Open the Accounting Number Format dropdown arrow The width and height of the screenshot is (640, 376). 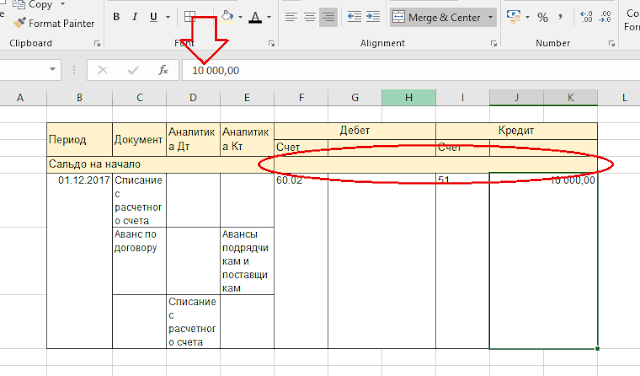tap(527, 17)
